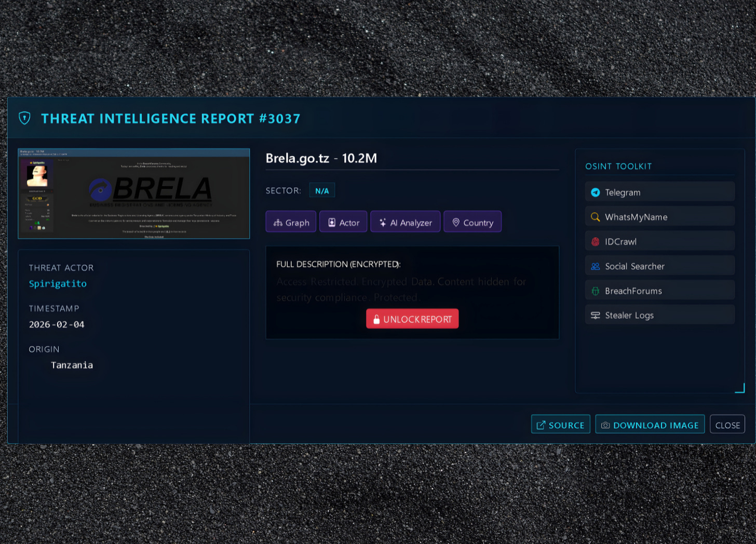Launch the AI Analyzer button
The image size is (756, 544).
pos(406,222)
